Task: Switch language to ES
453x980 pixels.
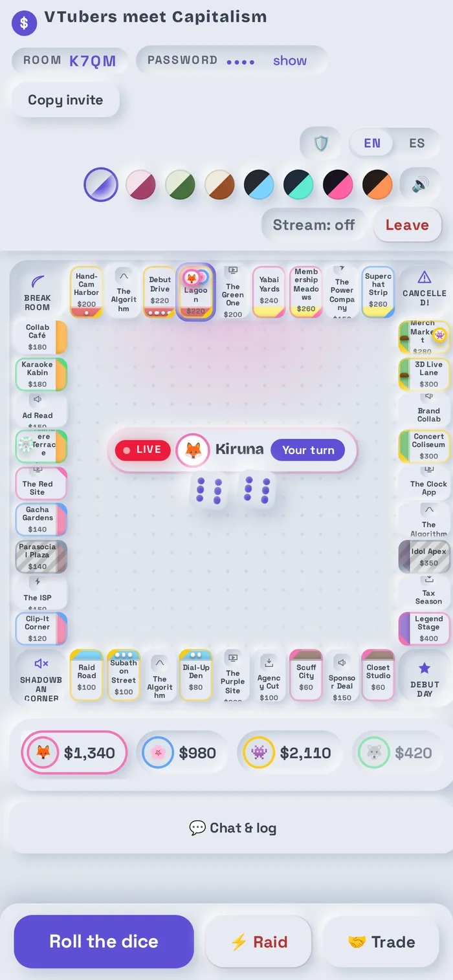Action: pyautogui.click(x=417, y=143)
